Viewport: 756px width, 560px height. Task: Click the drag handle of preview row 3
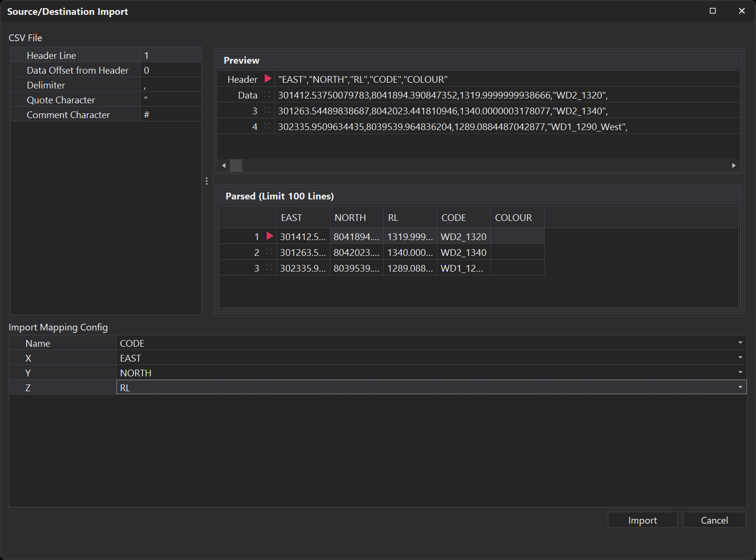(267, 110)
